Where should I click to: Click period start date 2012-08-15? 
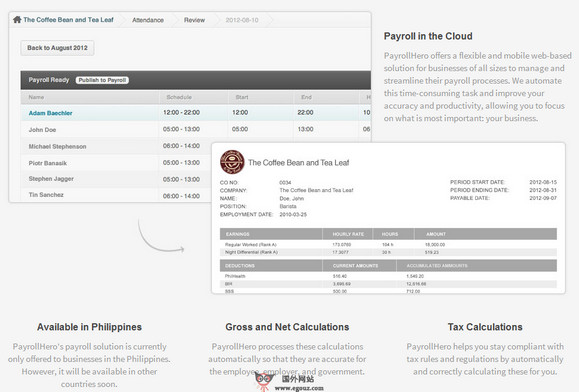tap(543, 182)
